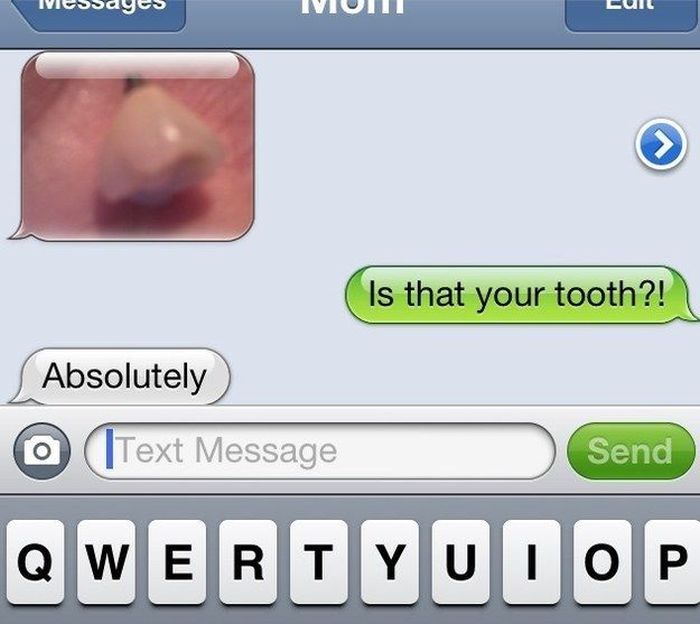Tap the 'Absolutely' message bubble
The image size is (700, 624).
(x=123, y=376)
